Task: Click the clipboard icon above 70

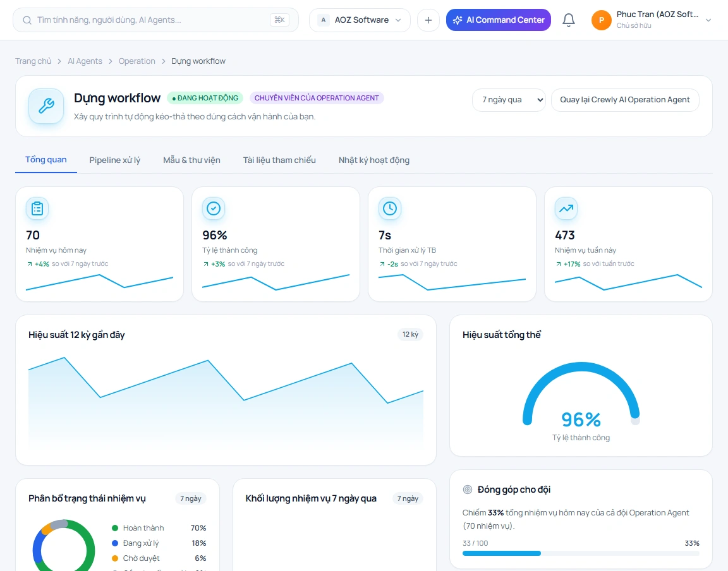Action: tap(37, 208)
